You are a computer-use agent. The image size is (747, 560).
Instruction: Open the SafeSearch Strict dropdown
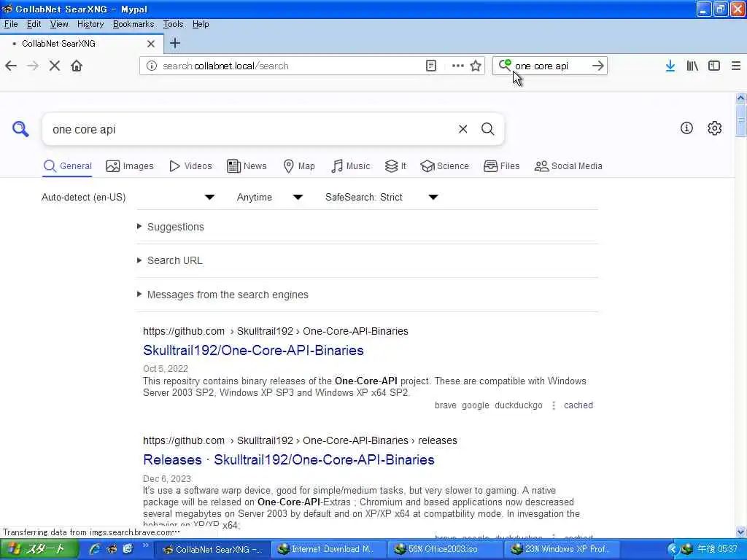381,197
